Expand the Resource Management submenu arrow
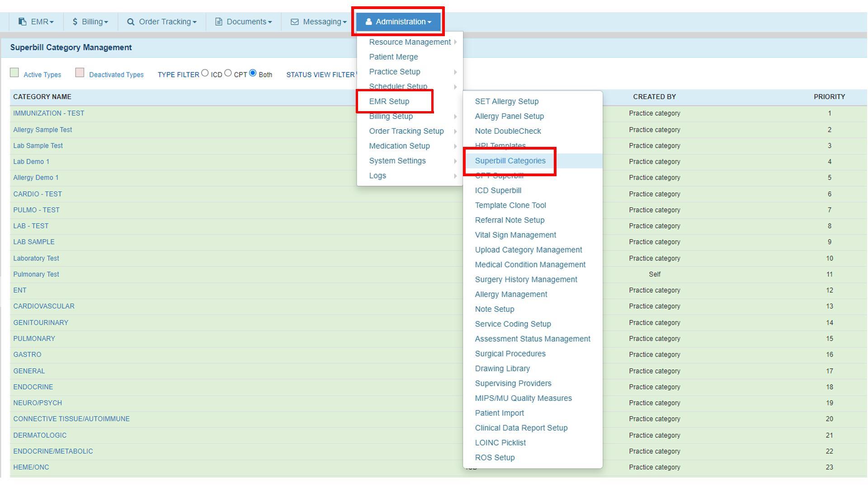This screenshot has width=868, height=488. point(455,42)
